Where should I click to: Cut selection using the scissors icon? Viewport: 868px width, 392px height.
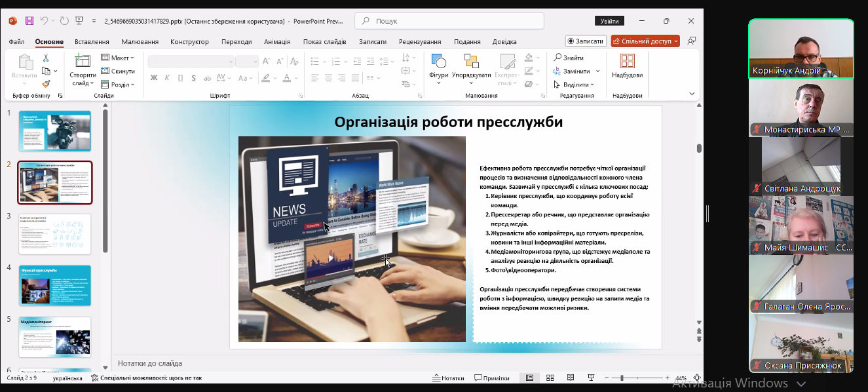(x=46, y=58)
